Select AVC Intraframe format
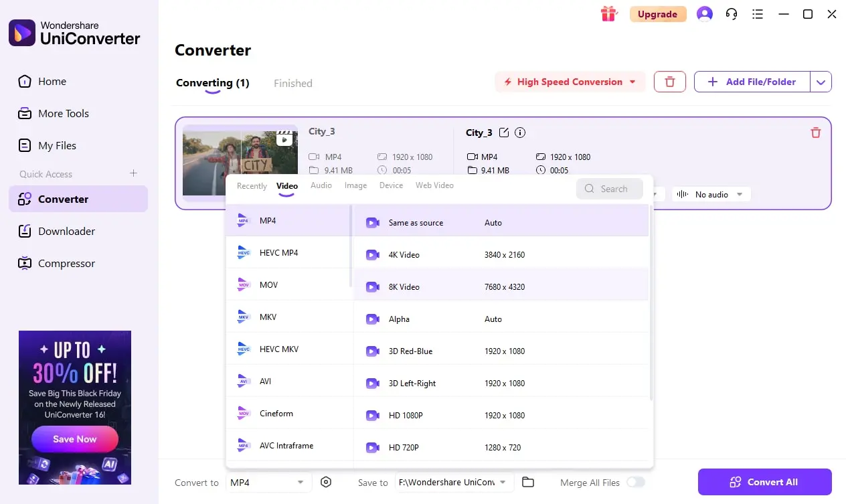846x504 pixels. [x=288, y=446]
